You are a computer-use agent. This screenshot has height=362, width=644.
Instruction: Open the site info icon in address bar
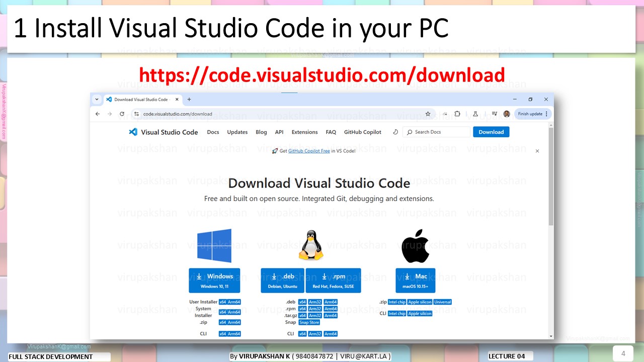(x=136, y=114)
